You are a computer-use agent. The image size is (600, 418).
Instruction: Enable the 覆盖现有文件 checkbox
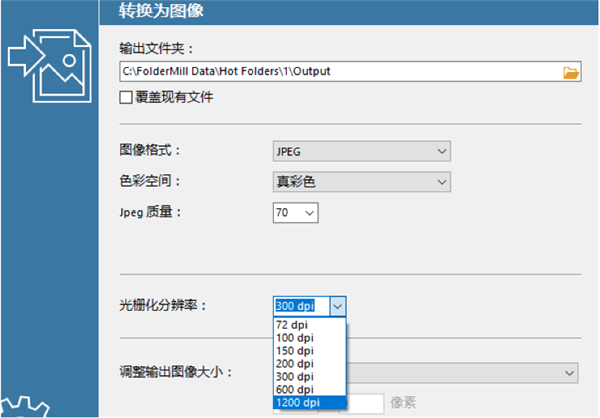coord(126,98)
